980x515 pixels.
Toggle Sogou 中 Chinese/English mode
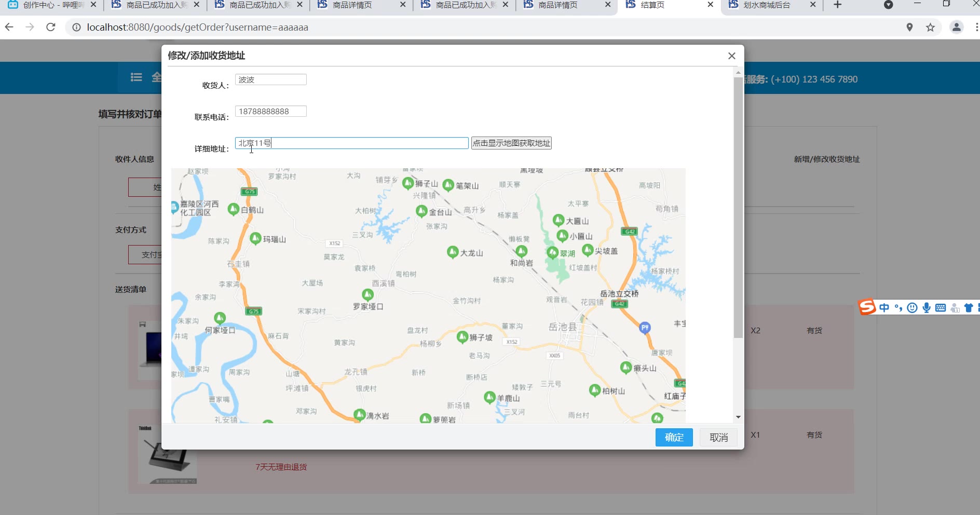coord(884,308)
